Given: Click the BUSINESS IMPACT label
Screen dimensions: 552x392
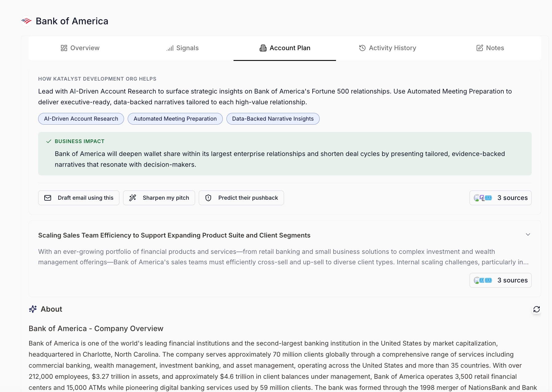Looking at the screenshot, I should click(80, 141).
